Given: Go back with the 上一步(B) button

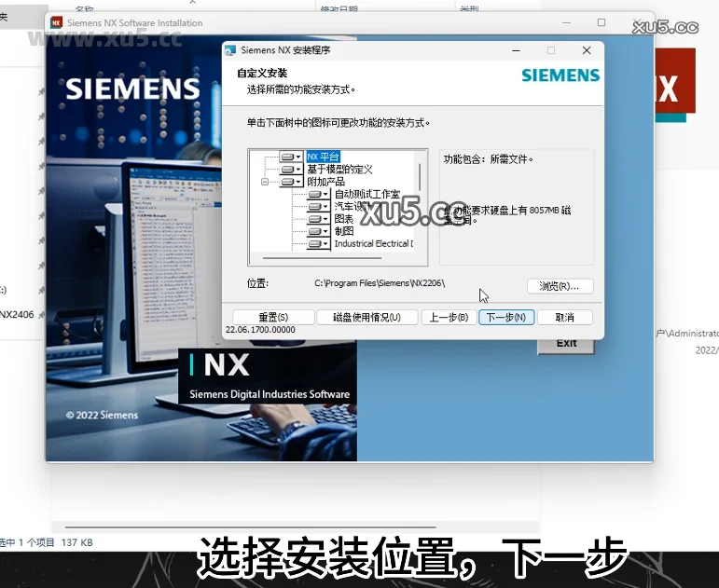Looking at the screenshot, I should pos(449,317).
